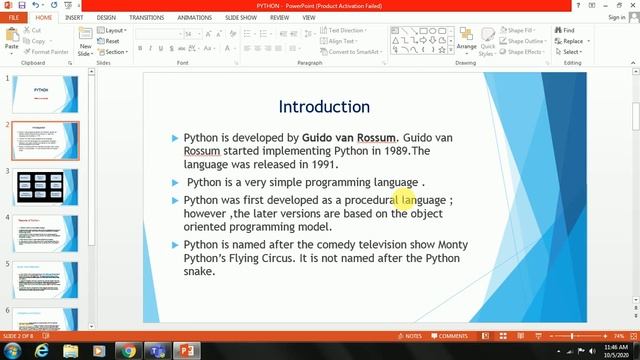
Task: Click the Find binoculars command
Action: pos(564,30)
